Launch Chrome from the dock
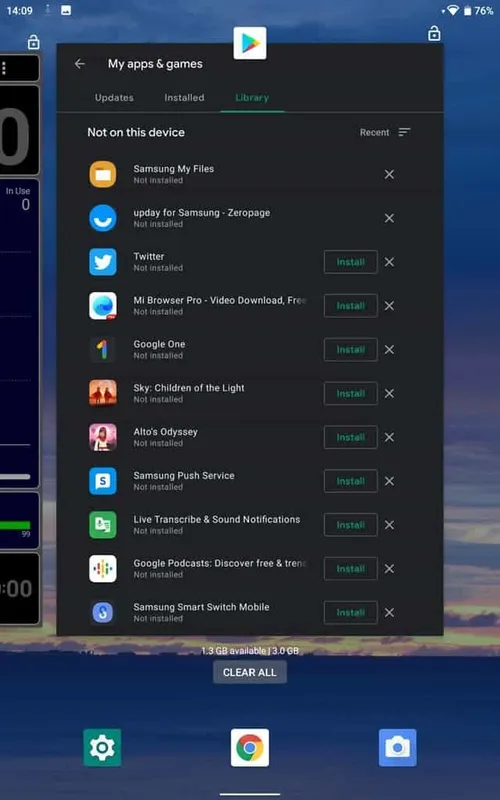The width and height of the screenshot is (500, 800). tap(250, 748)
